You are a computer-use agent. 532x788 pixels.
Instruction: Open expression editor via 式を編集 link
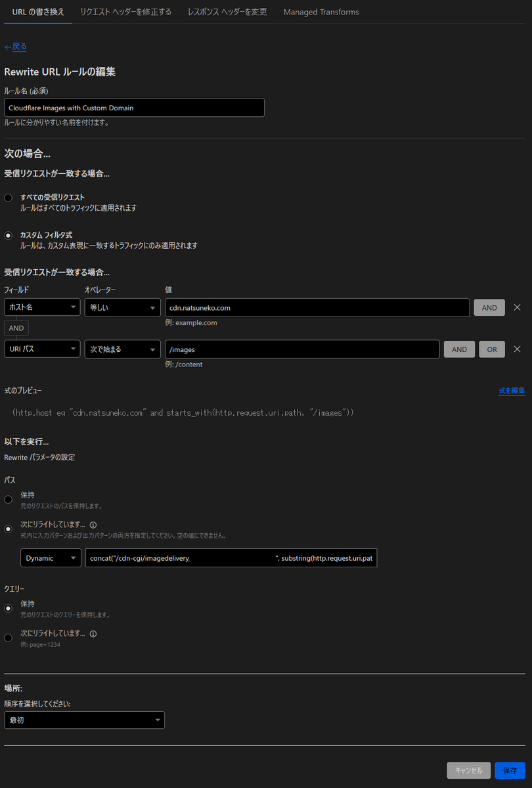click(x=512, y=391)
